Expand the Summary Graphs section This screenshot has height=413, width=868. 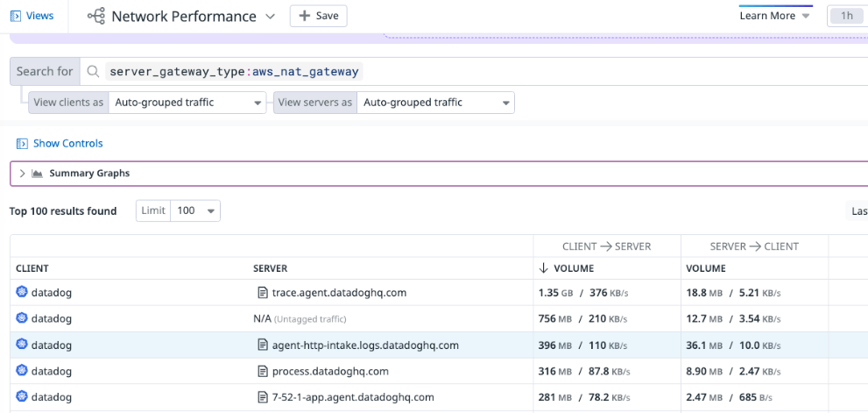click(x=22, y=174)
